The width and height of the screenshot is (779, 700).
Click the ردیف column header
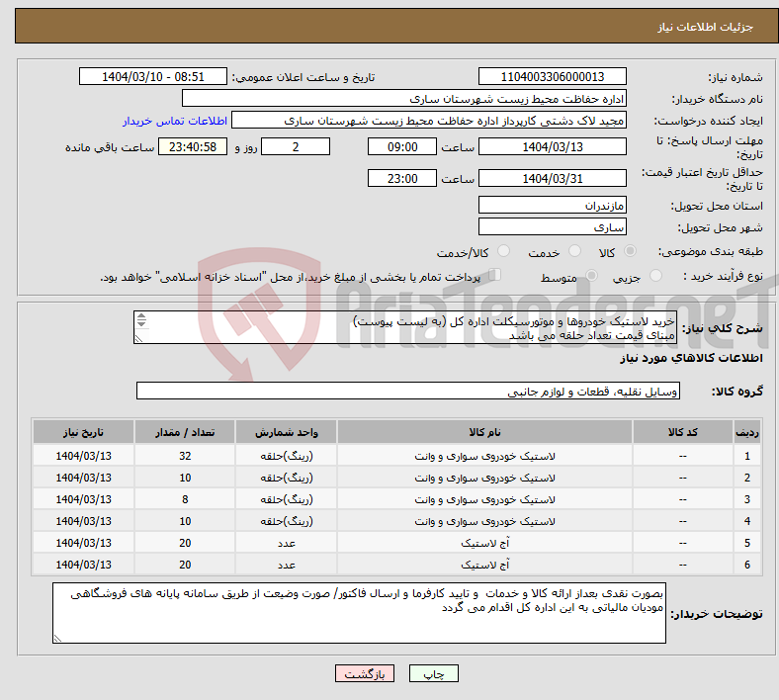click(747, 432)
